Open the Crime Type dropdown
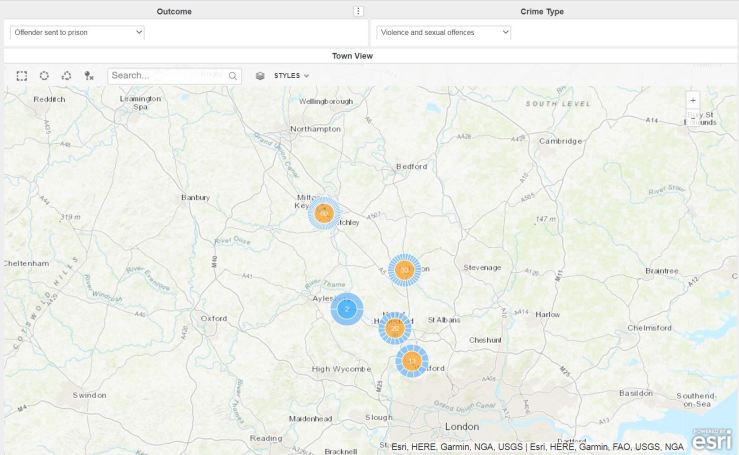The image size is (739, 455). pyautogui.click(x=443, y=33)
